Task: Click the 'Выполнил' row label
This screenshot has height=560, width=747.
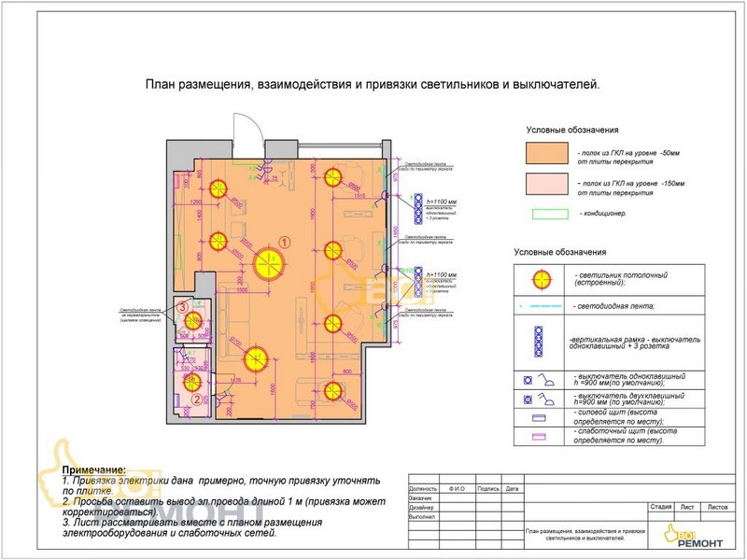Action: click(x=422, y=517)
